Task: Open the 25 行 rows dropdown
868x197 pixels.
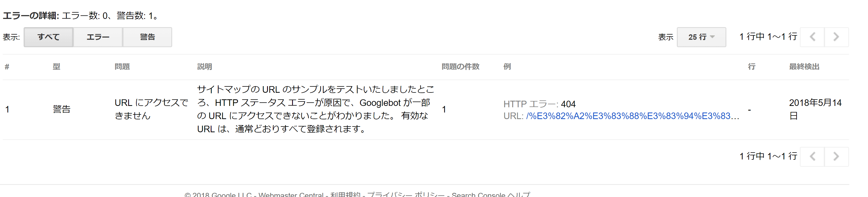Action: coord(701,37)
